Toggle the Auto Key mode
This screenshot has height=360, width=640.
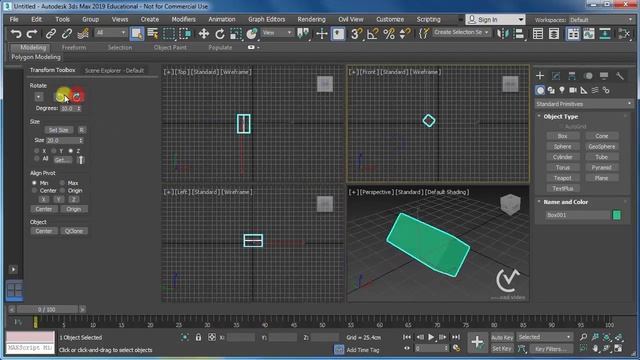[502, 338]
